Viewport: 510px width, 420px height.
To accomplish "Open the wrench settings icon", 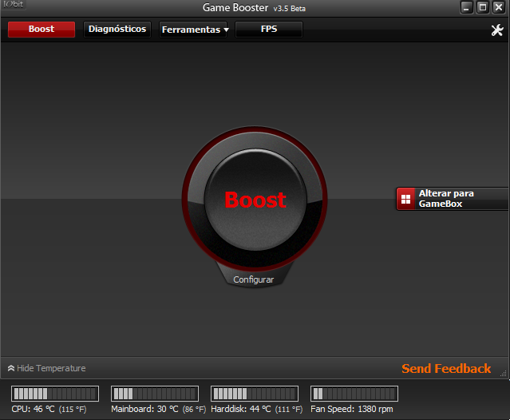I will pos(496,30).
